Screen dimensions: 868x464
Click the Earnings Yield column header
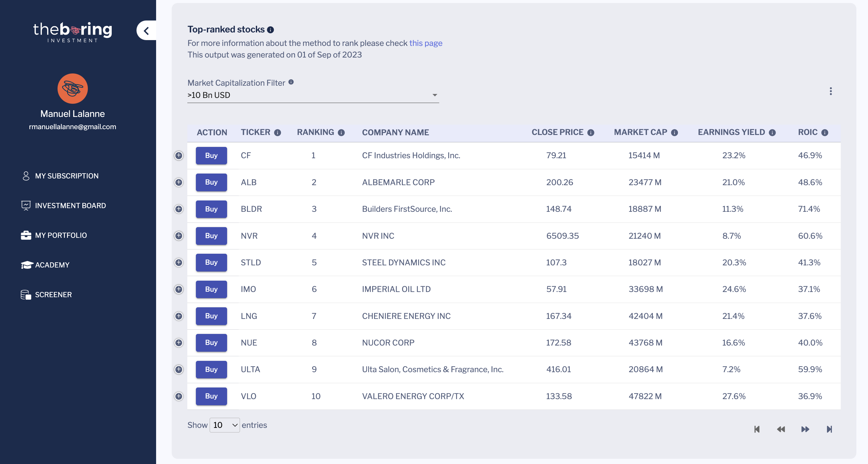click(x=731, y=133)
